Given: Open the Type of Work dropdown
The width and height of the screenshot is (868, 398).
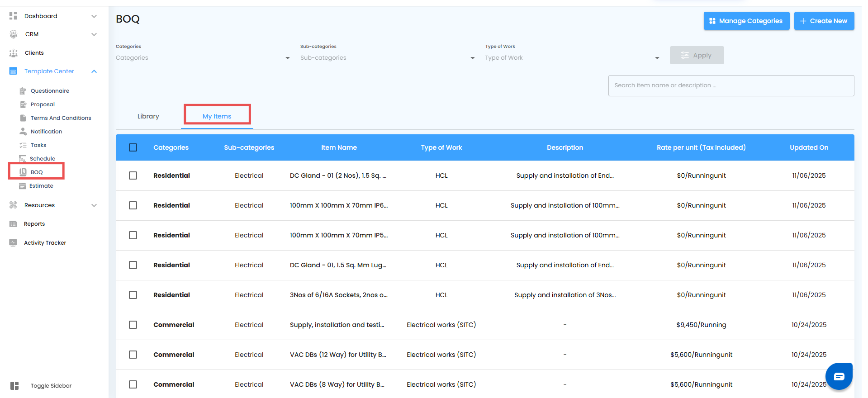Looking at the screenshot, I should 573,58.
